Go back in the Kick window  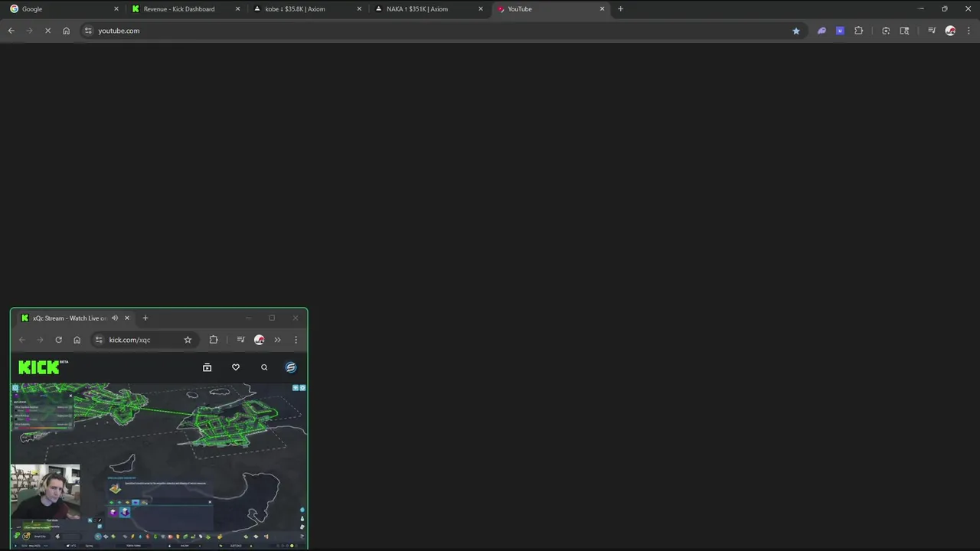pos(22,340)
